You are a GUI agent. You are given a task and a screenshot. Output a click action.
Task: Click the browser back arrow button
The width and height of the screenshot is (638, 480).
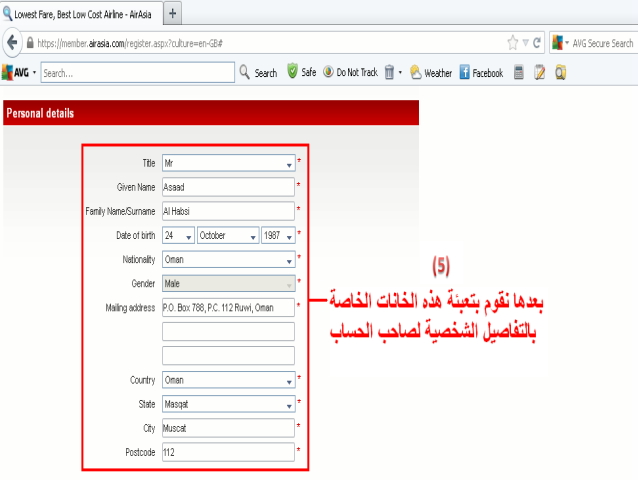pyautogui.click(x=13, y=43)
